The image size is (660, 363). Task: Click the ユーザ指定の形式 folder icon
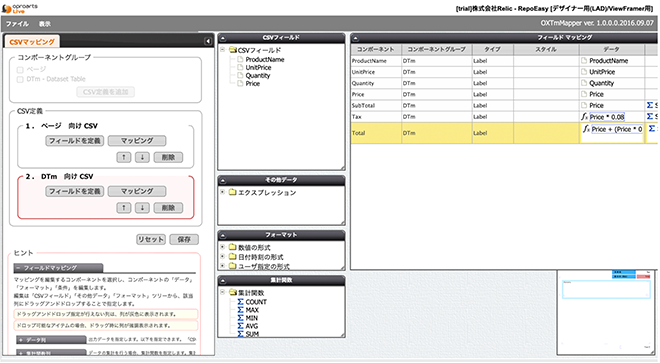coord(233,266)
